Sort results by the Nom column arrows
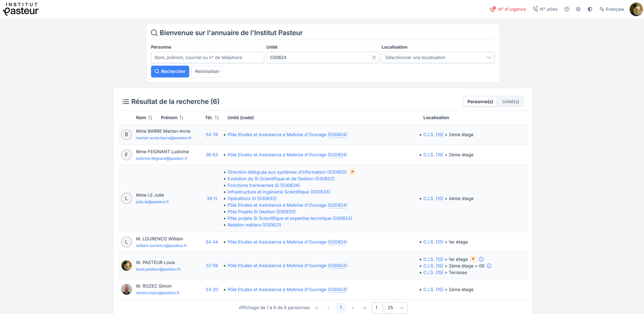This screenshot has width=644, height=314. (150, 118)
